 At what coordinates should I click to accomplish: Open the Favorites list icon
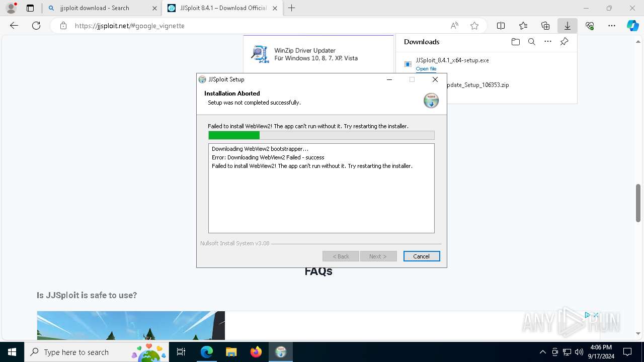523,26
